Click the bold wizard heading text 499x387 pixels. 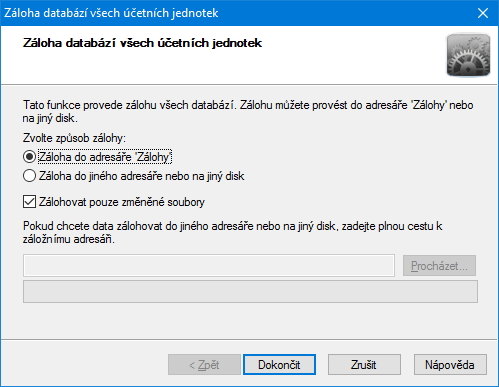142,43
